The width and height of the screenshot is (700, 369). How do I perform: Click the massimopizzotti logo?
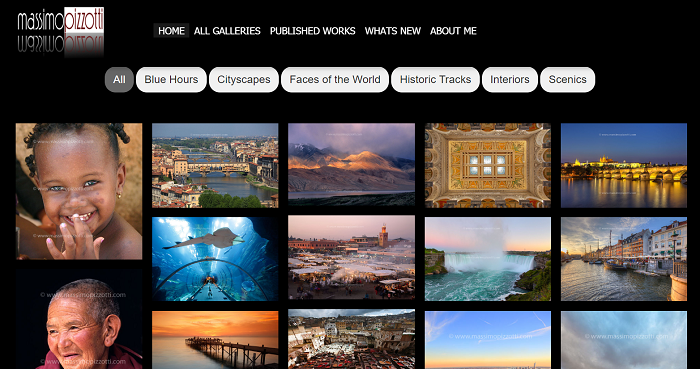point(61,31)
